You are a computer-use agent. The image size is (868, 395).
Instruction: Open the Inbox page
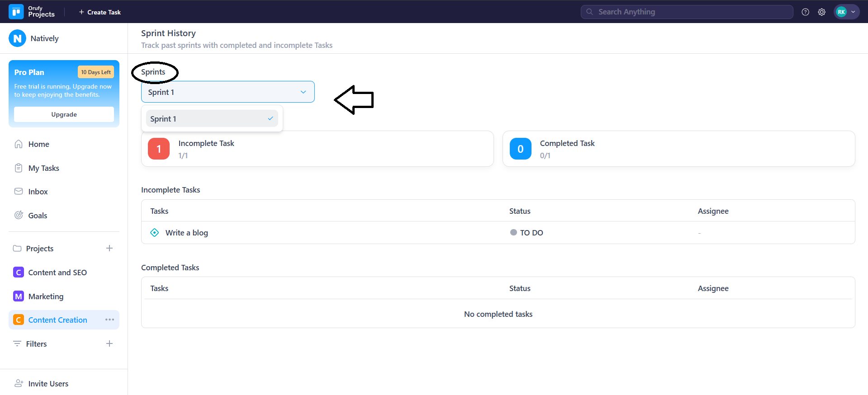point(38,192)
